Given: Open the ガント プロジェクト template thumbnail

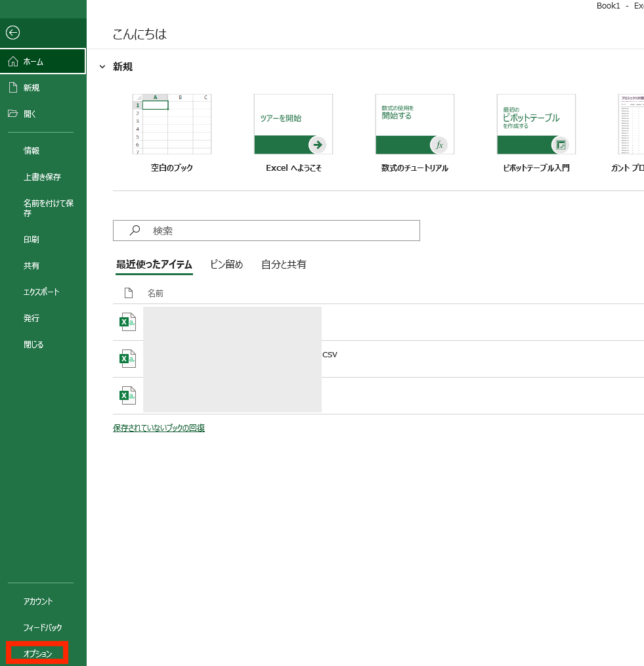Looking at the screenshot, I should pos(631,124).
